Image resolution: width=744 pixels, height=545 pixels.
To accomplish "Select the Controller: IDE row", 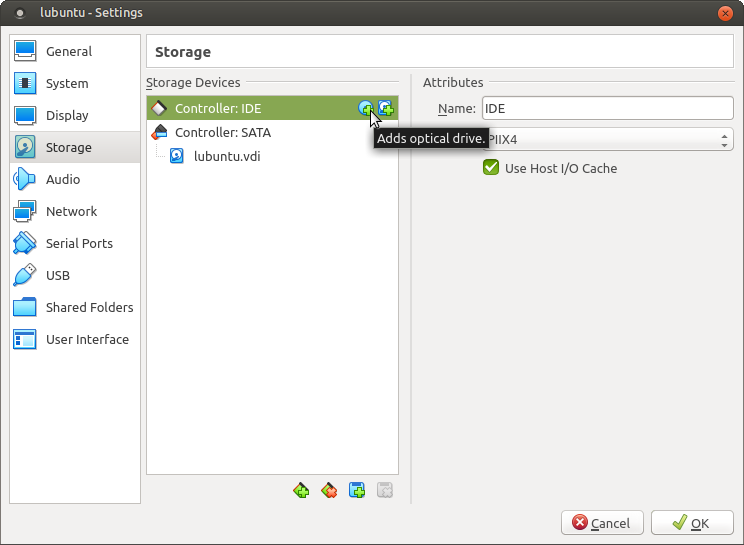I will point(272,108).
